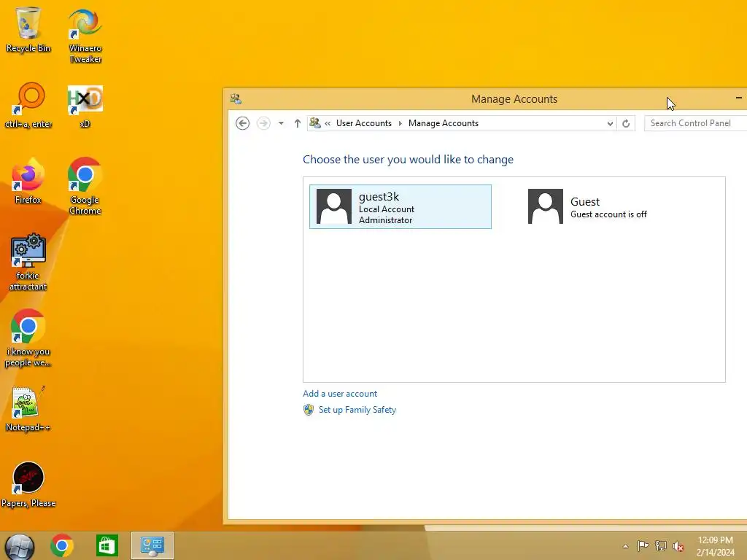Select the 'i know you people we...' shortcut
Viewport: 747px width, 560px height.
(28, 338)
